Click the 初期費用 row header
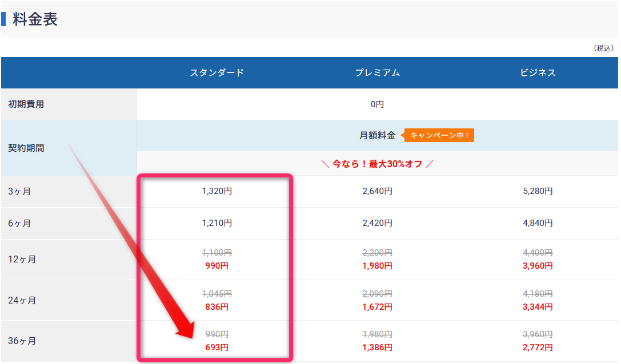Viewport: 621px width, 364px height. [25, 104]
